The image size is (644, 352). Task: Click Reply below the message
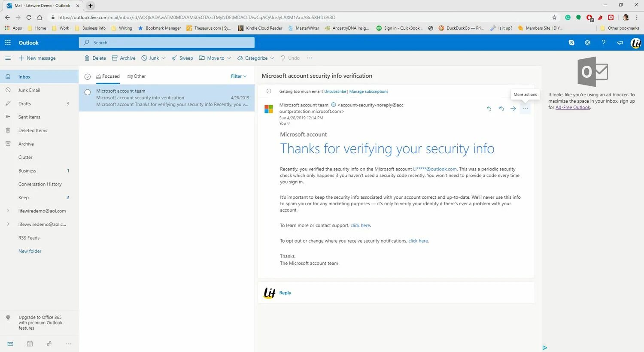pos(285,293)
